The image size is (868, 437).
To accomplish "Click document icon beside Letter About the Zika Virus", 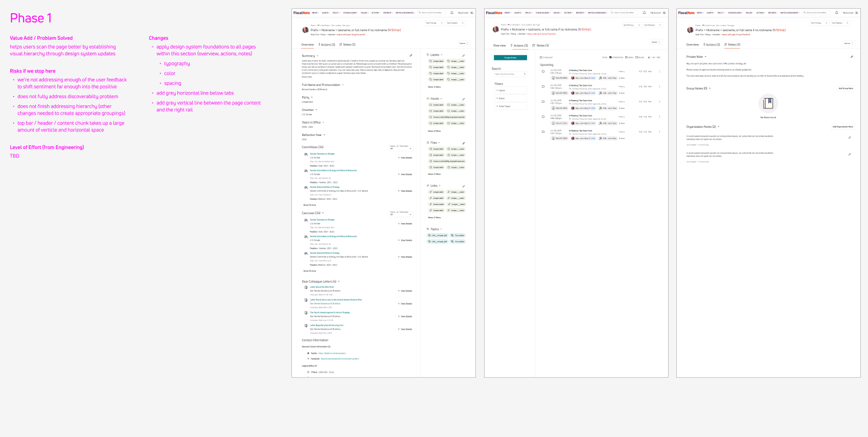I will pyautogui.click(x=306, y=287).
